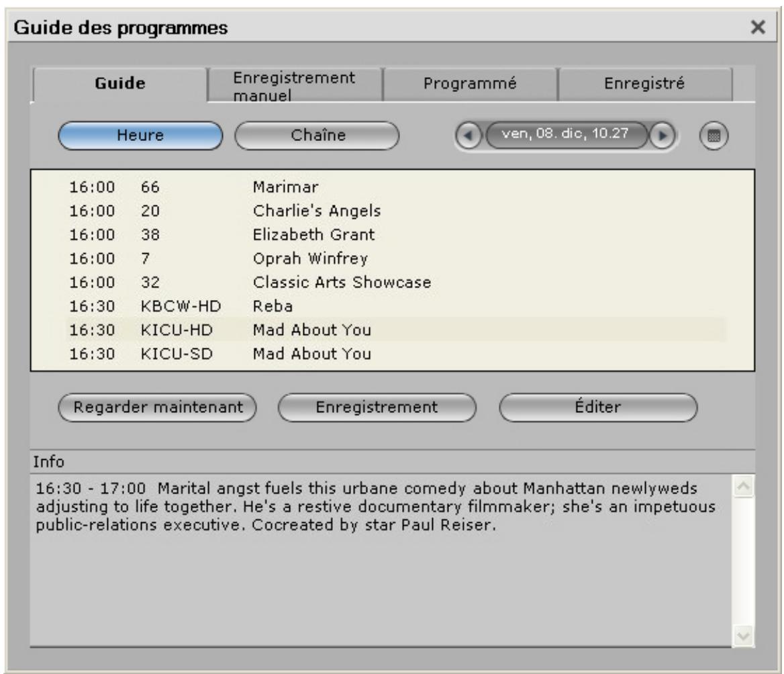Click channel 38 in the list

(x=150, y=235)
